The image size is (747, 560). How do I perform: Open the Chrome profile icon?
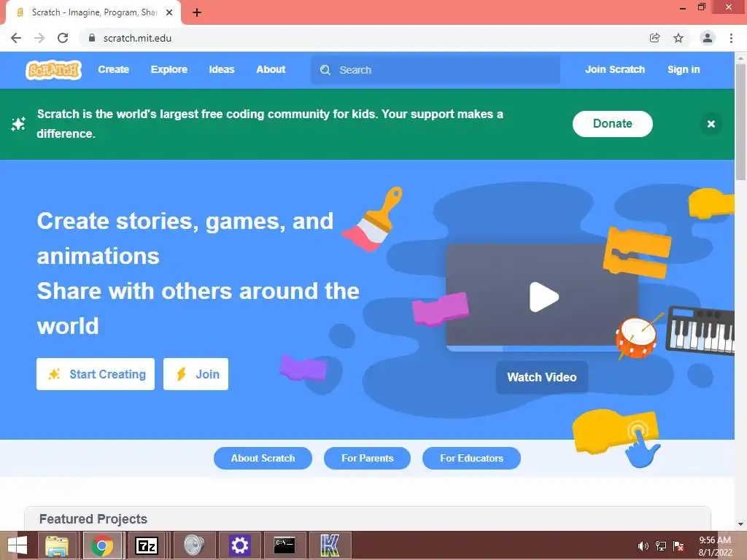[708, 38]
